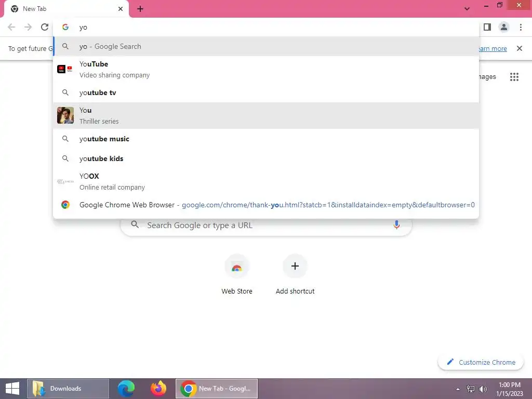This screenshot has width=532, height=399.
Task: Open Google Chrome Web Browser history suggestion
Action: (266, 205)
